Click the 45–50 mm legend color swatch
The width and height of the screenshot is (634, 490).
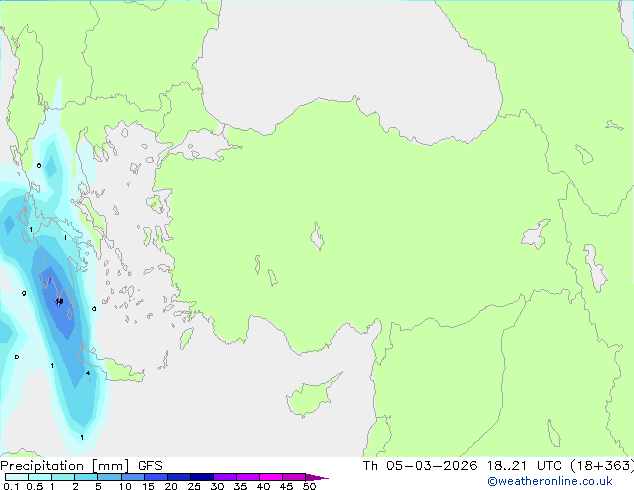point(294,477)
